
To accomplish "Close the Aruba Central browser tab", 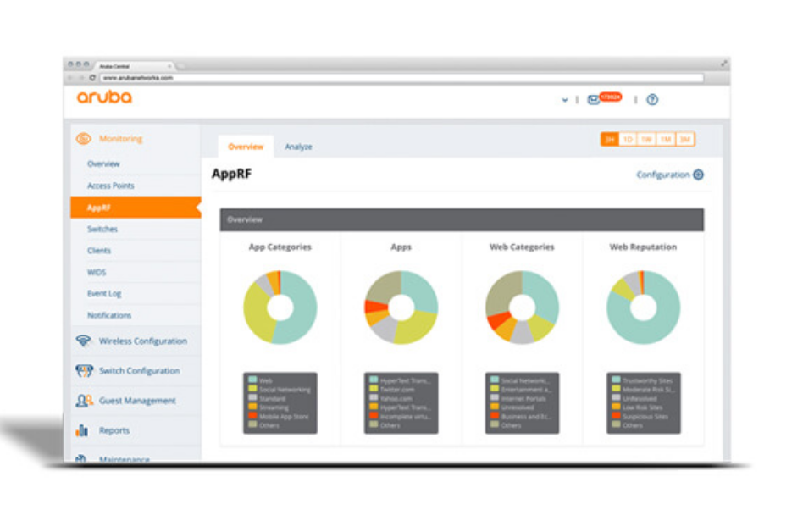I will coord(169,66).
